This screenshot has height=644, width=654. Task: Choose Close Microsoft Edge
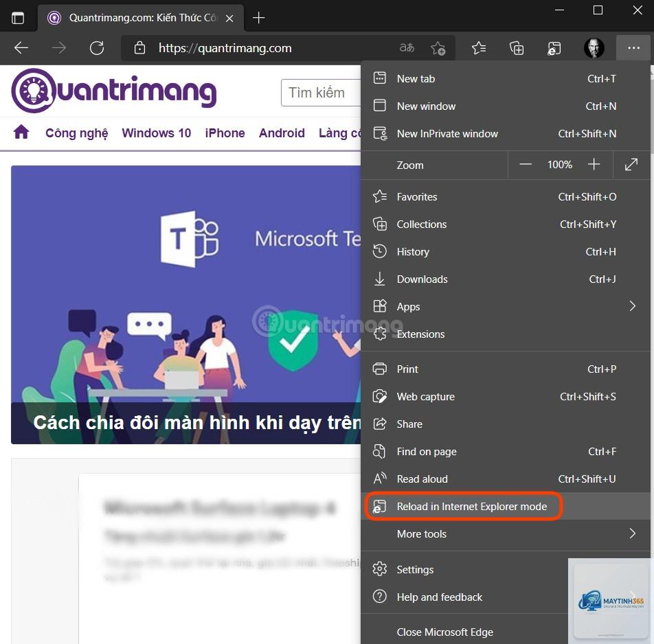(464, 632)
